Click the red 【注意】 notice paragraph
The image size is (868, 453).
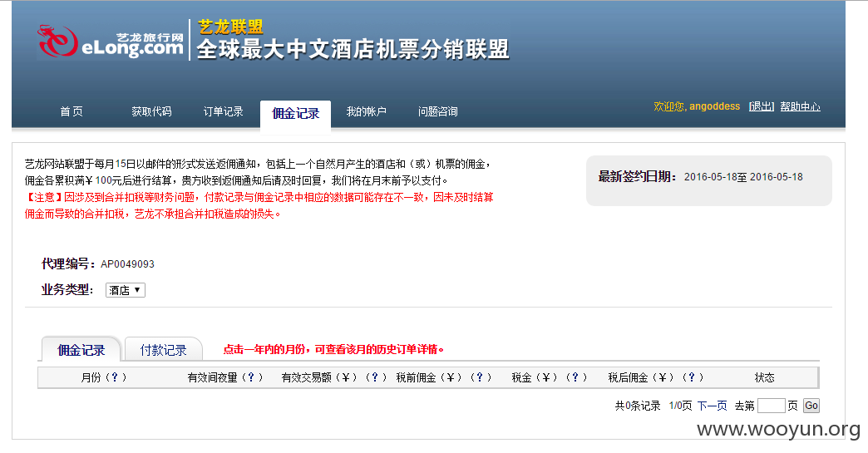coord(259,205)
